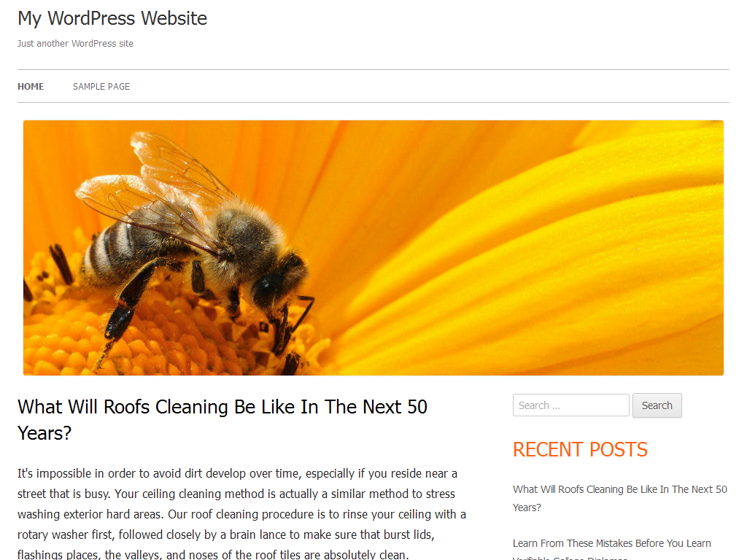The height and width of the screenshot is (560, 747).
Task: Click the Just another WordPress site tagline
Action: click(x=75, y=43)
